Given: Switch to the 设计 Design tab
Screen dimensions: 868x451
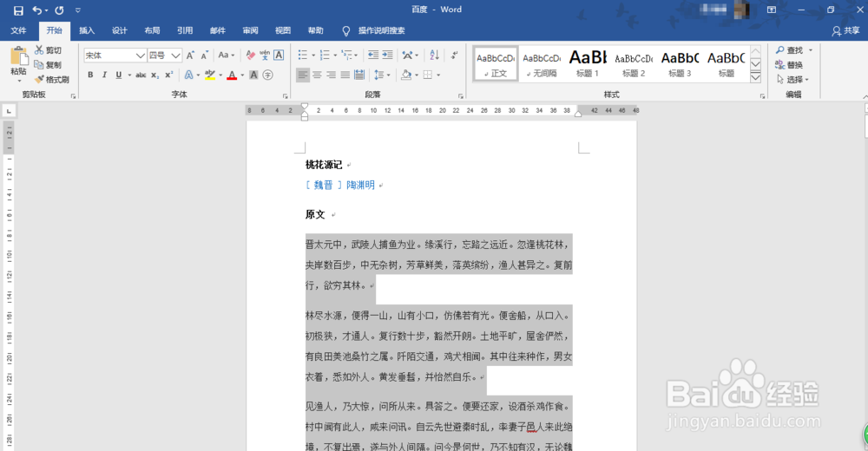Looking at the screenshot, I should [x=120, y=30].
